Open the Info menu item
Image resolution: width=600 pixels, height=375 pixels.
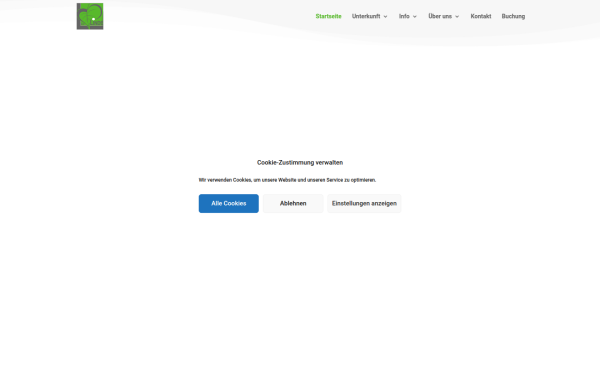pos(404,16)
